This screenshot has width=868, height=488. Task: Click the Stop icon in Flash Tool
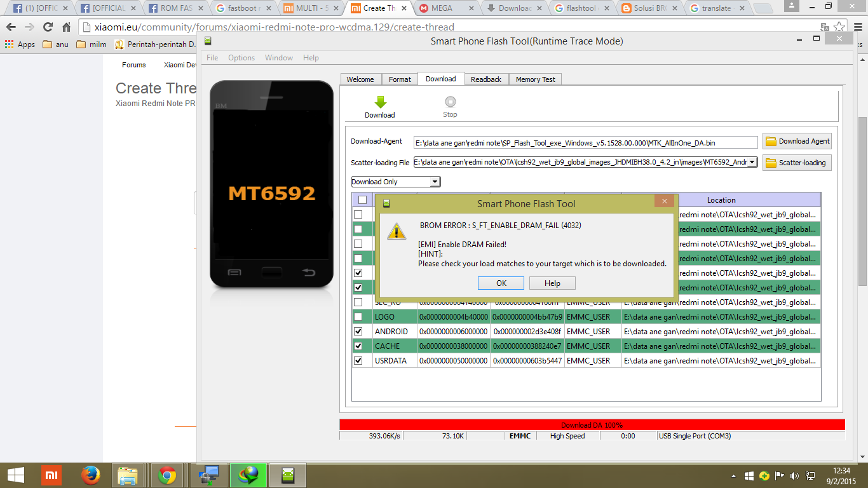(450, 102)
